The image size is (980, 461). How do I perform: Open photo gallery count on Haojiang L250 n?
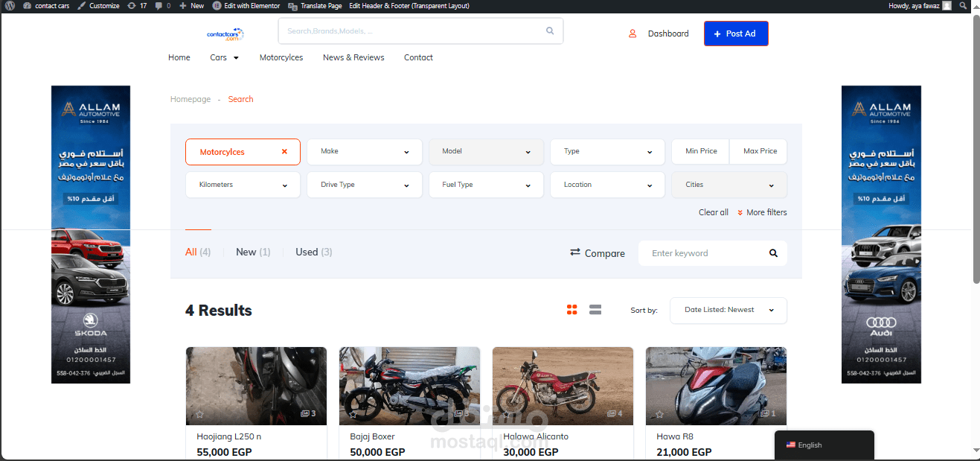tap(308, 413)
